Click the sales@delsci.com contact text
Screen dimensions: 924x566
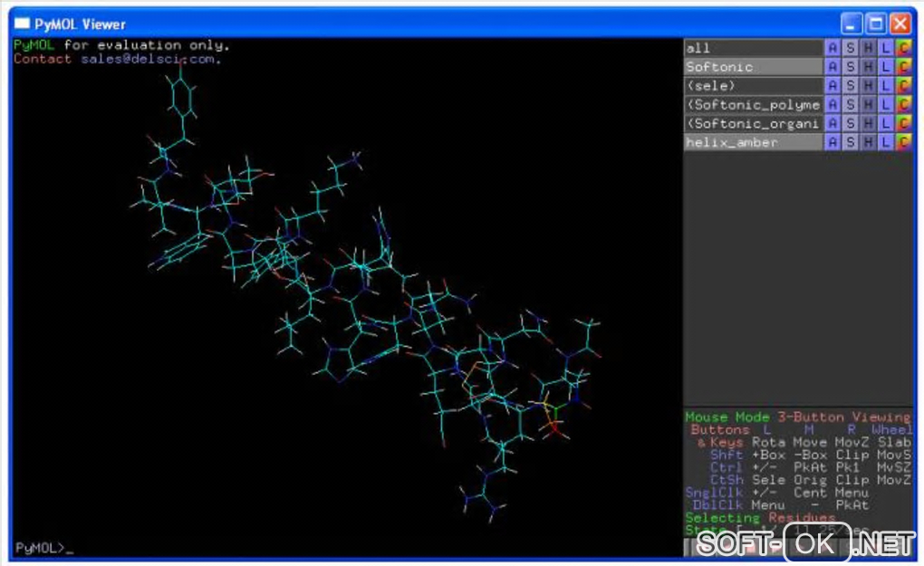click(x=151, y=59)
